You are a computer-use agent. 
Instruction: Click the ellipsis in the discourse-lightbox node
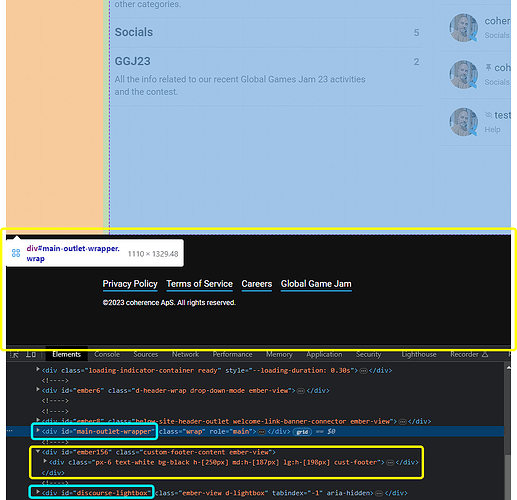pyautogui.click(x=378, y=493)
